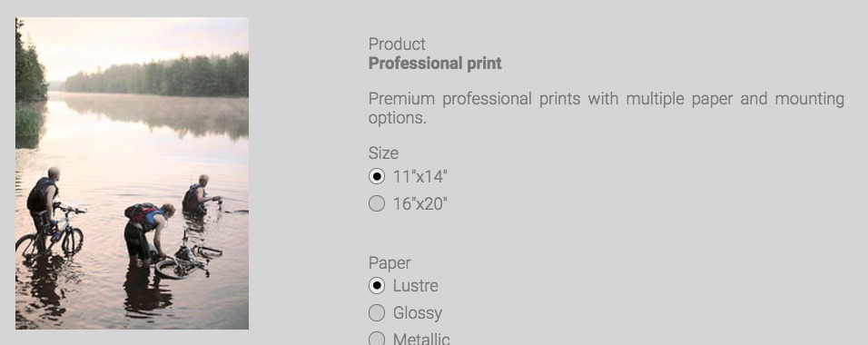Click the Lustre text label
This screenshot has width=868, height=345.
click(x=416, y=286)
